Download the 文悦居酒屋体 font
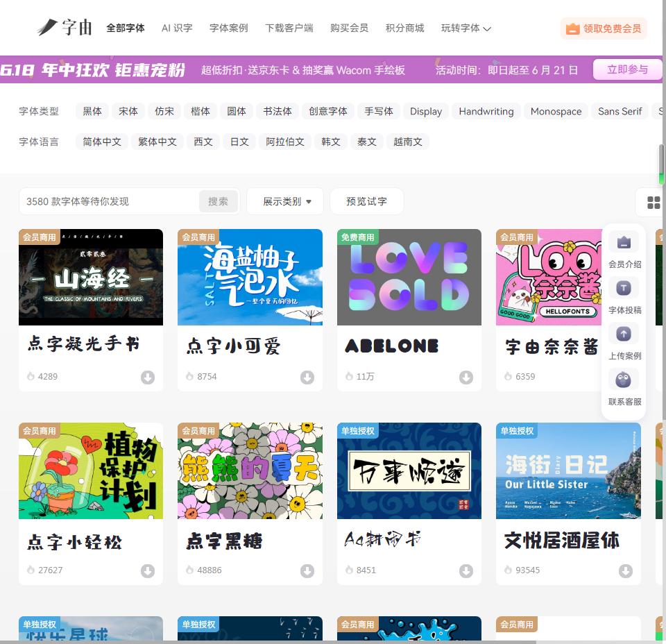666x644 pixels. [625, 571]
